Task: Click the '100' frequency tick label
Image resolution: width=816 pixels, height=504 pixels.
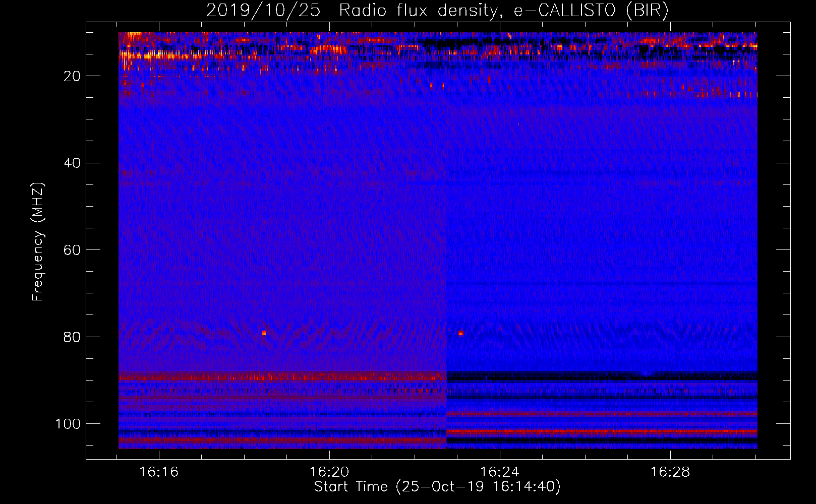Action: pyautogui.click(x=68, y=424)
